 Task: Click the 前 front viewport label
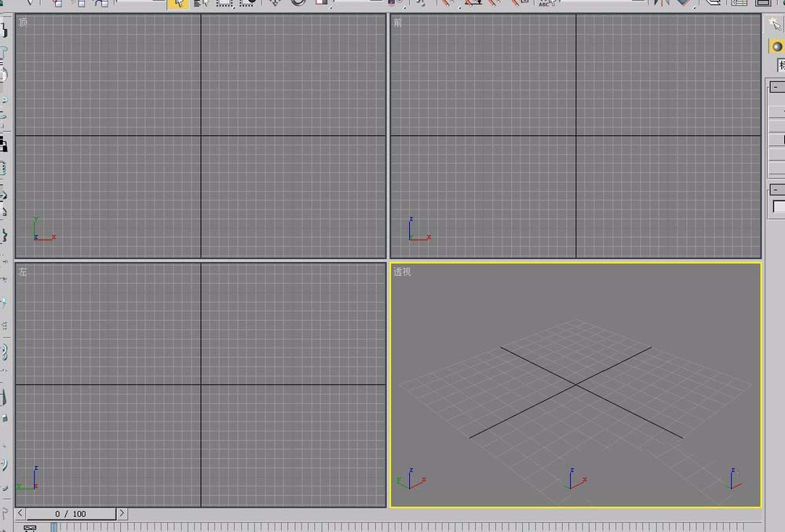click(x=397, y=23)
